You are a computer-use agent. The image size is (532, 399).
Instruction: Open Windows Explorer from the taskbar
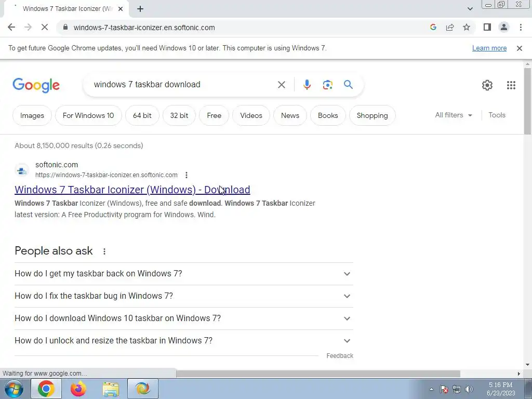pyautogui.click(x=111, y=389)
